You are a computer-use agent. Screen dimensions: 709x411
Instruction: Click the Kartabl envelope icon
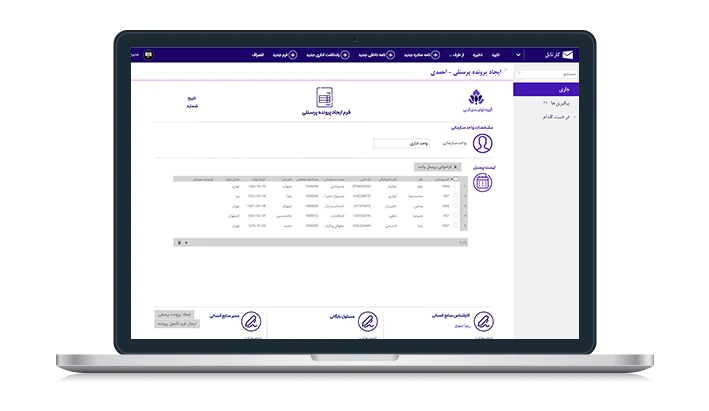568,54
